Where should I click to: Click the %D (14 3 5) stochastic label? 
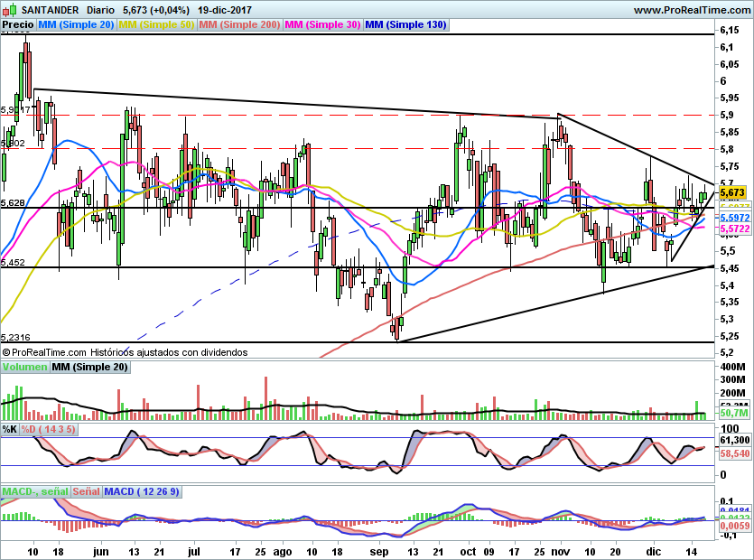tap(49, 429)
